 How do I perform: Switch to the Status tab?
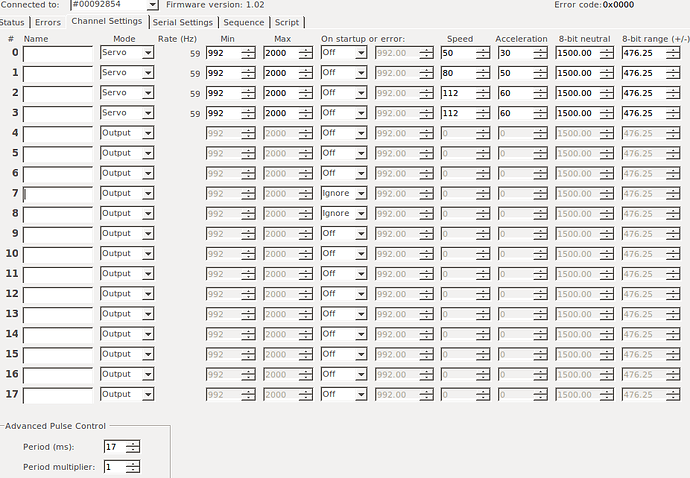pyautogui.click(x=13, y=22)
